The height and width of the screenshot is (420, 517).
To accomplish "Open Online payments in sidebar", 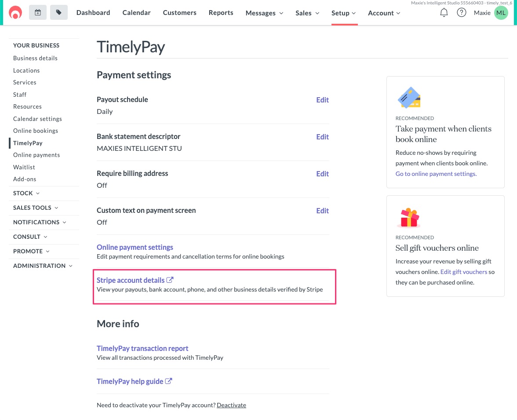I will pyautogui.click(x=36, y=155).
